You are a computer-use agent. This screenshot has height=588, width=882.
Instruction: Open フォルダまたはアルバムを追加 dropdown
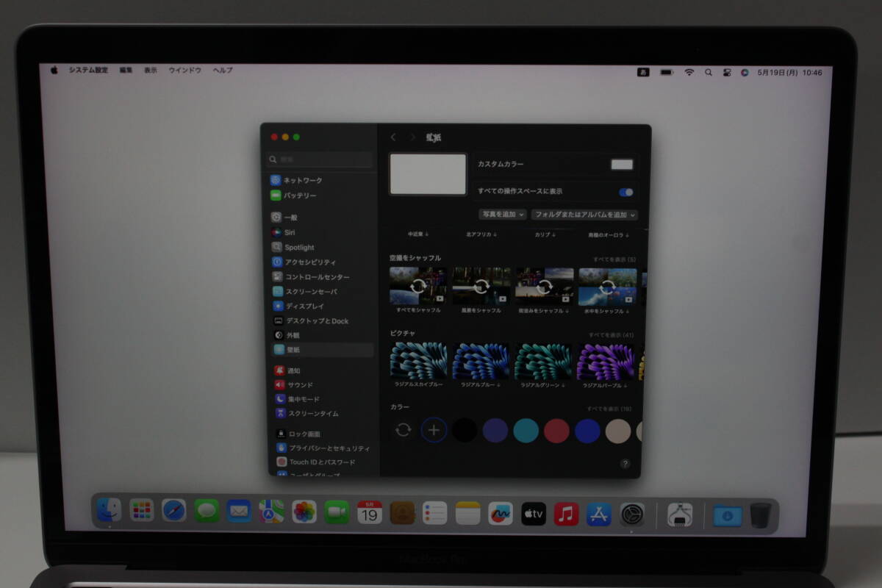pos(584,215)
